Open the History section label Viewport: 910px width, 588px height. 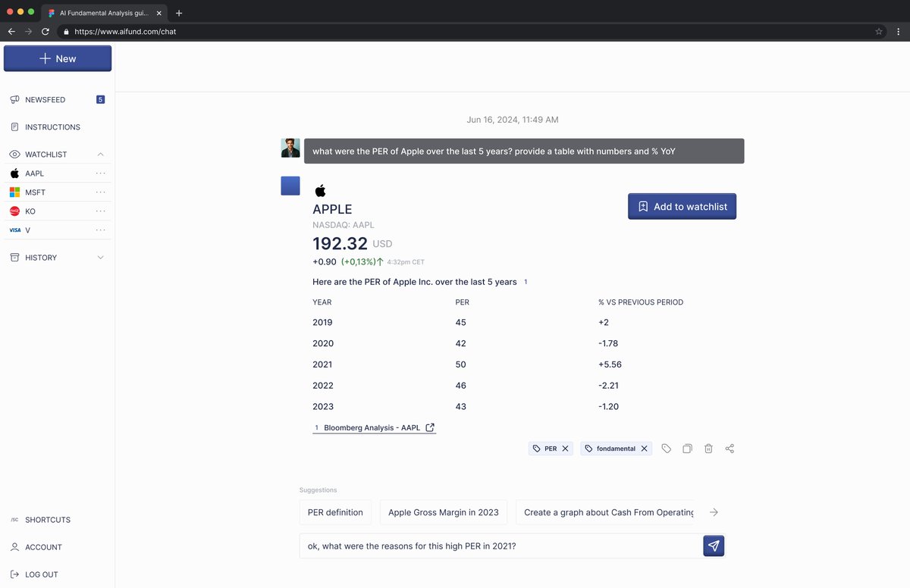[x=41, y=258]
